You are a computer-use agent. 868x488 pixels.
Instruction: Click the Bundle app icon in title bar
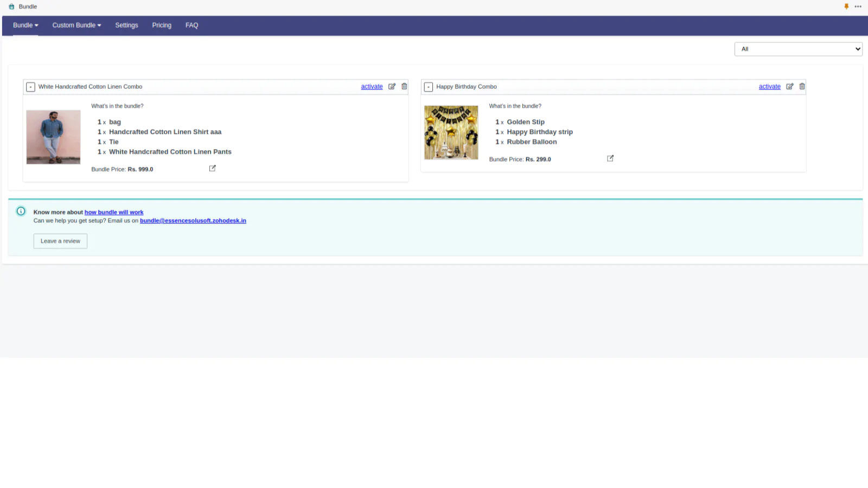11,7
